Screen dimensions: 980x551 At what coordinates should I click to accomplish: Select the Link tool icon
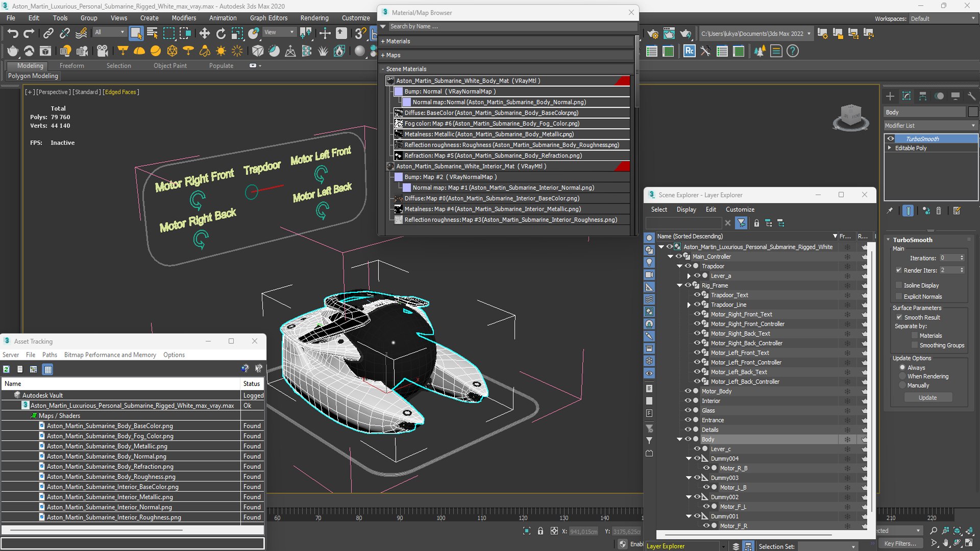[48, 34]
